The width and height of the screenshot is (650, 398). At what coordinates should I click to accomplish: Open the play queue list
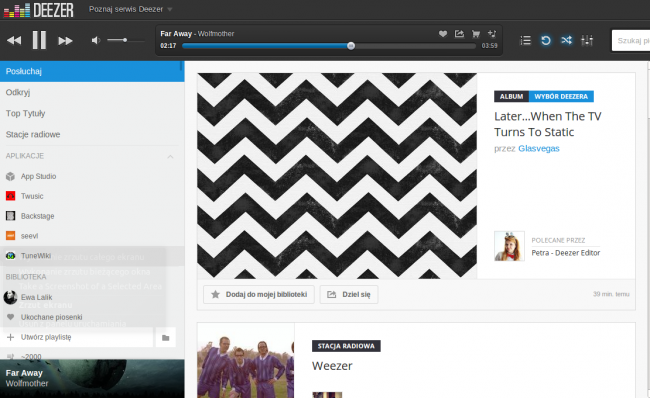(x=525, y=40)
